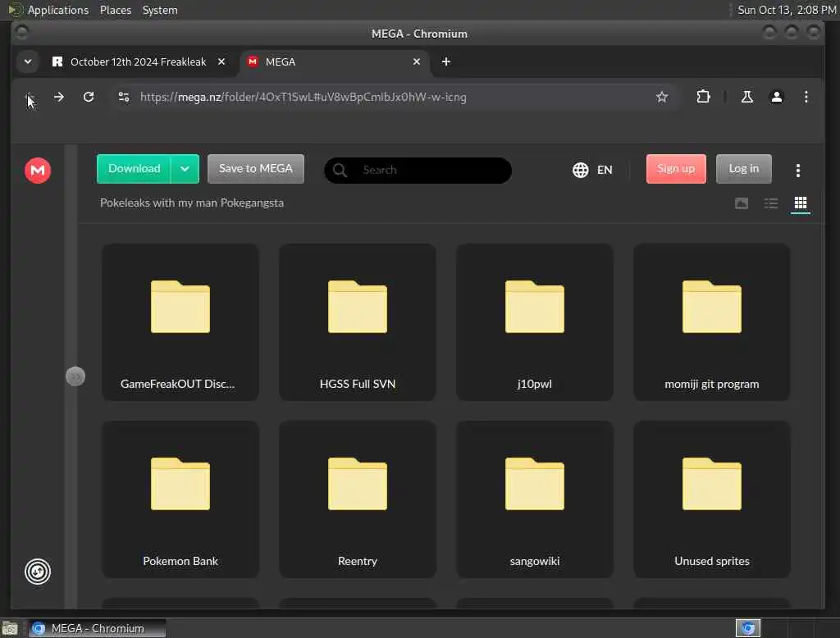Bookmark this page with star icon
The image size is (840, 638).
pos(662,97)
